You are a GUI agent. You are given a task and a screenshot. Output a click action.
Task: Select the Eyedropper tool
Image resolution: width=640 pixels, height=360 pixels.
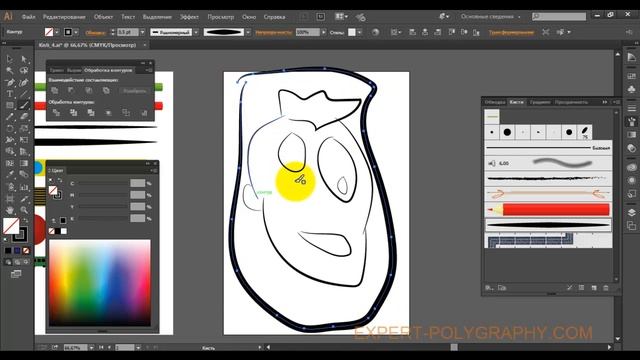pyautogui.click(x=10, y=175)
